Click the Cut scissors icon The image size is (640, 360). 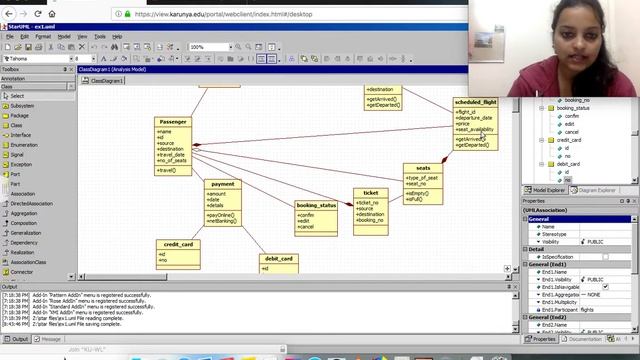[x=51, y=47]
